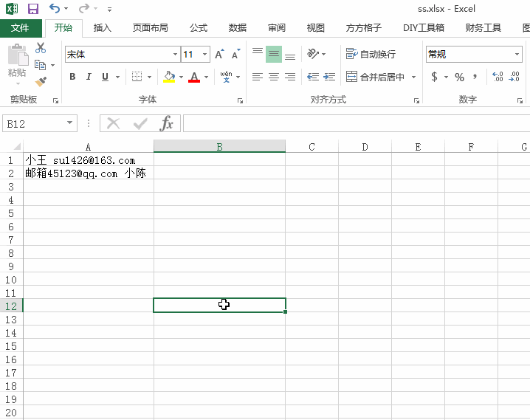This screenshot has height=420, width=530.
Task: Toggle 自动换行 wrap text
Action: coord(371,55)
